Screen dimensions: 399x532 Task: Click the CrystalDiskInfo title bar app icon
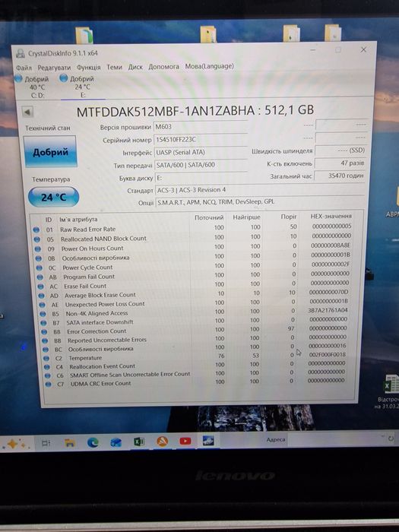pos(21,53)
